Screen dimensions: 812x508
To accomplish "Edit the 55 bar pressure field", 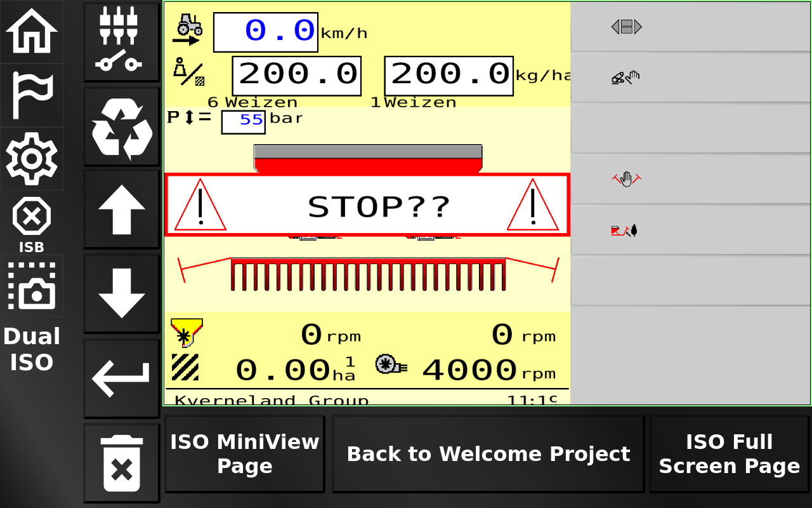I will 243,121.
